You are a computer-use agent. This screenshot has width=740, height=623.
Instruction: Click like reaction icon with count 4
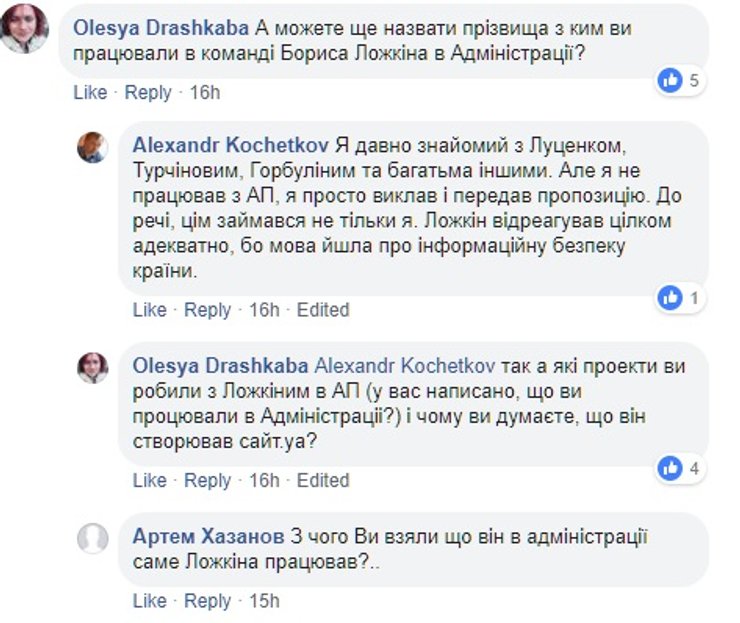coord(670,467)
